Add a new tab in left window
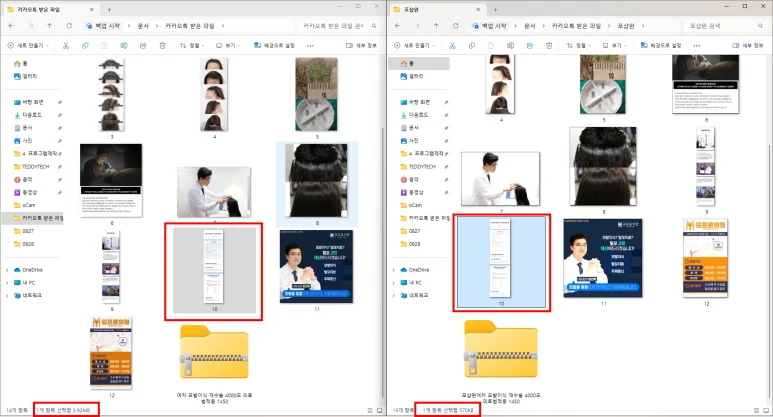The image size is (773, 417). [109, 9]
